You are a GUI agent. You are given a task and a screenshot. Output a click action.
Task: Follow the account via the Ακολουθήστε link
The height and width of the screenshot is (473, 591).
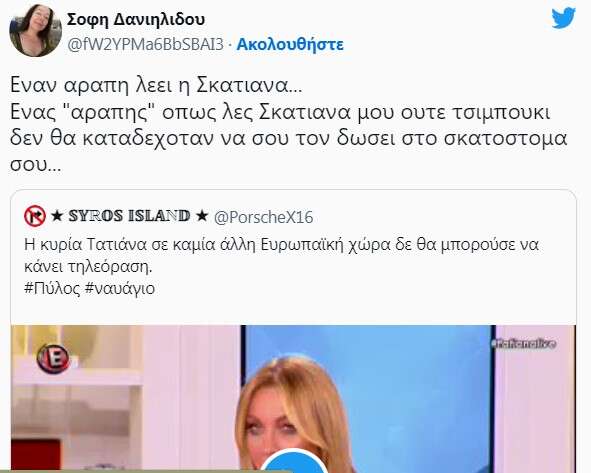(290, 44)
